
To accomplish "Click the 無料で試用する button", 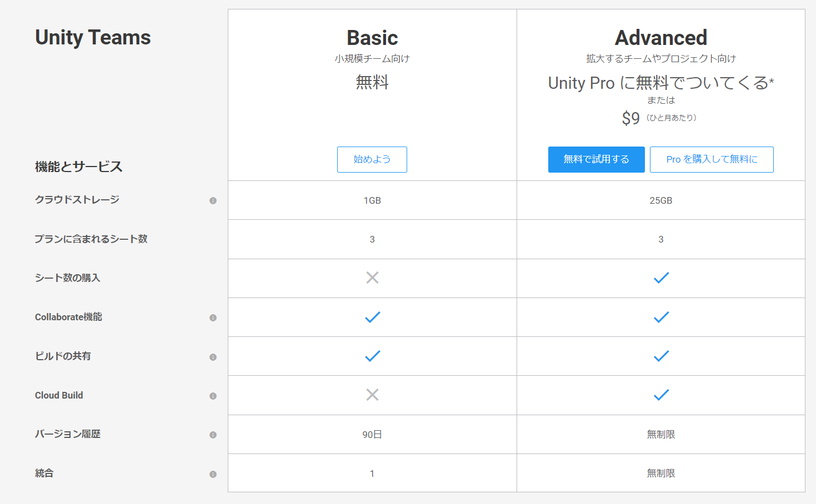I will click(597, 159).
